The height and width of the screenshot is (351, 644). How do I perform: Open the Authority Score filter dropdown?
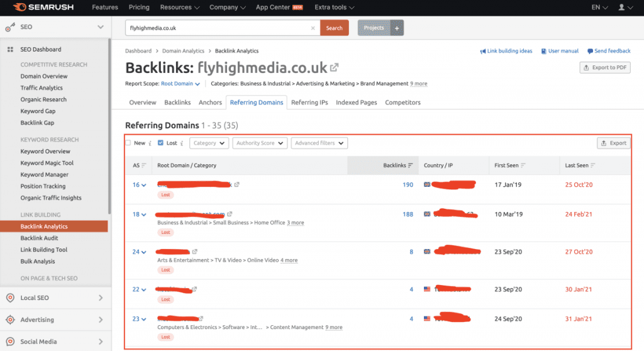(x=260, y=143)
